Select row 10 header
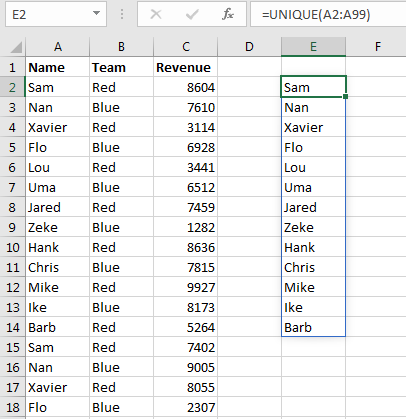 (13, 248)
